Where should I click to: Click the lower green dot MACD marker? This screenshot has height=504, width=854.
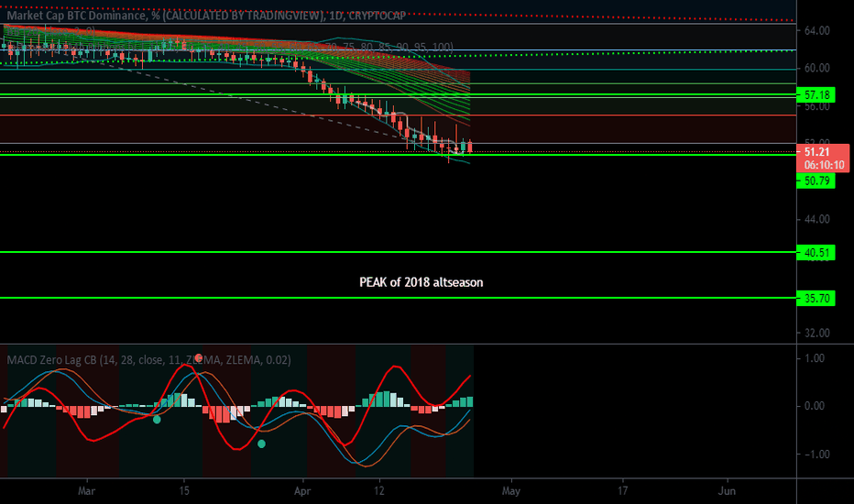[261, 444]
